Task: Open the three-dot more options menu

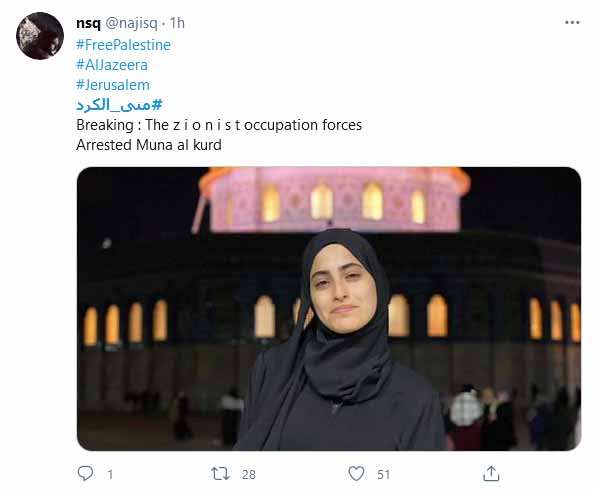Action: point(572,23)
